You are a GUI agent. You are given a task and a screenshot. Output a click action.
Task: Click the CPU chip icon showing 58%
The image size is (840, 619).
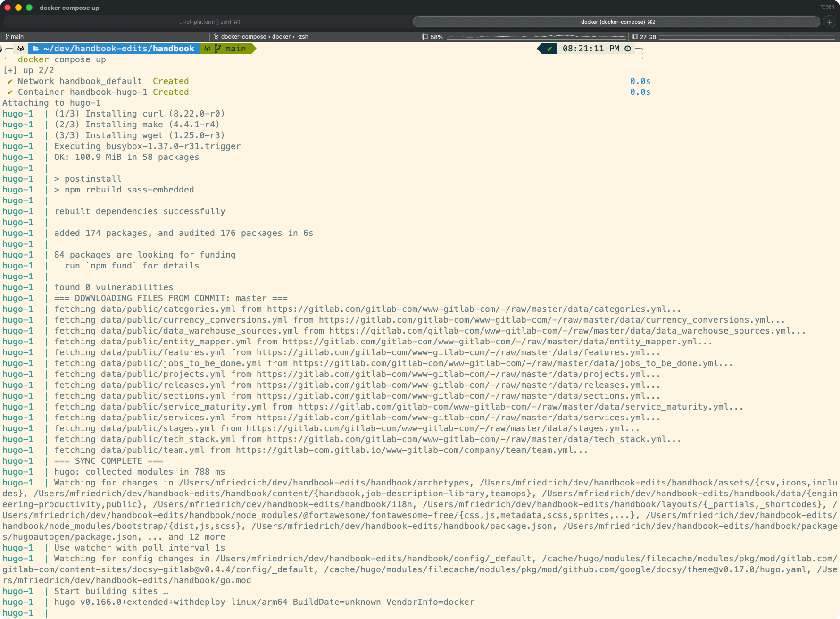point(425,37)
